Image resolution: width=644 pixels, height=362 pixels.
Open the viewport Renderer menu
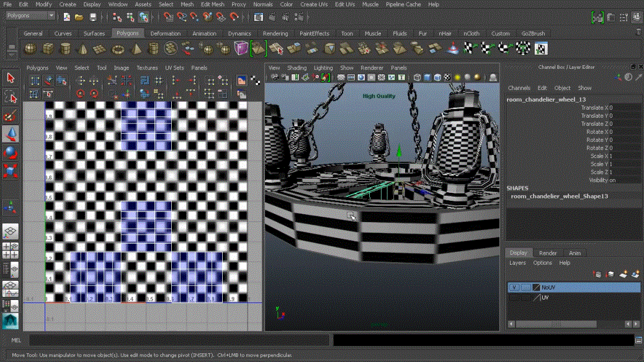(372, 68)
